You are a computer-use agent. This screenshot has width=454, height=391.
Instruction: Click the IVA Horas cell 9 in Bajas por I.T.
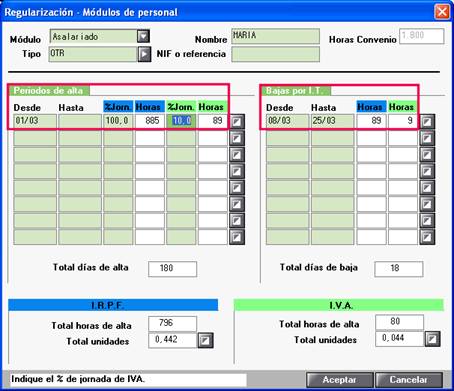click(x=403, y=121)
